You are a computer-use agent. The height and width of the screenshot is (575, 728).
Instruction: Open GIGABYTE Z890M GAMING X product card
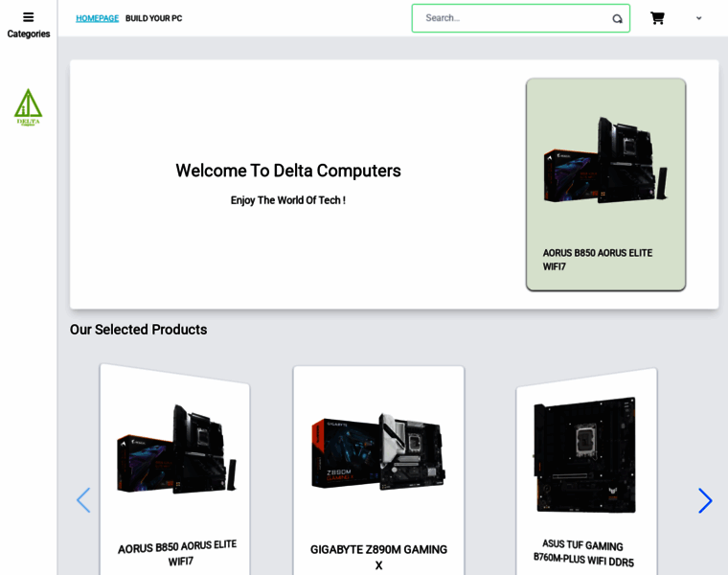point(378,470)
